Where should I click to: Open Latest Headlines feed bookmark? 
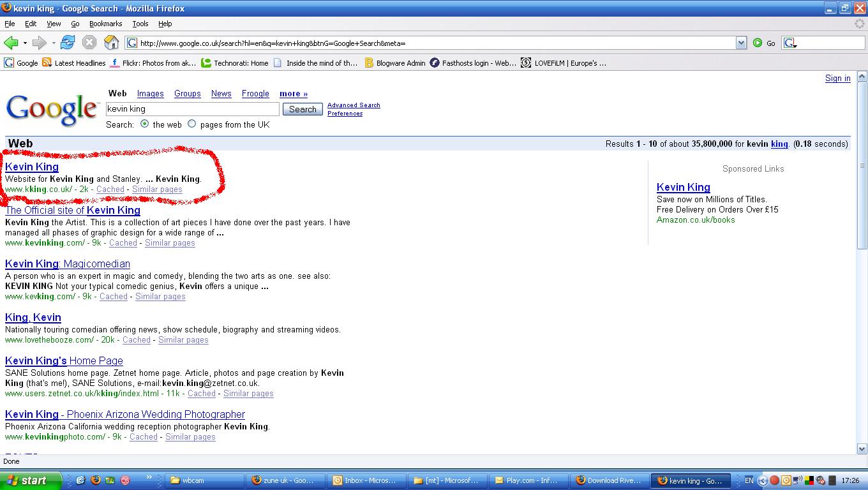(74, 63)
